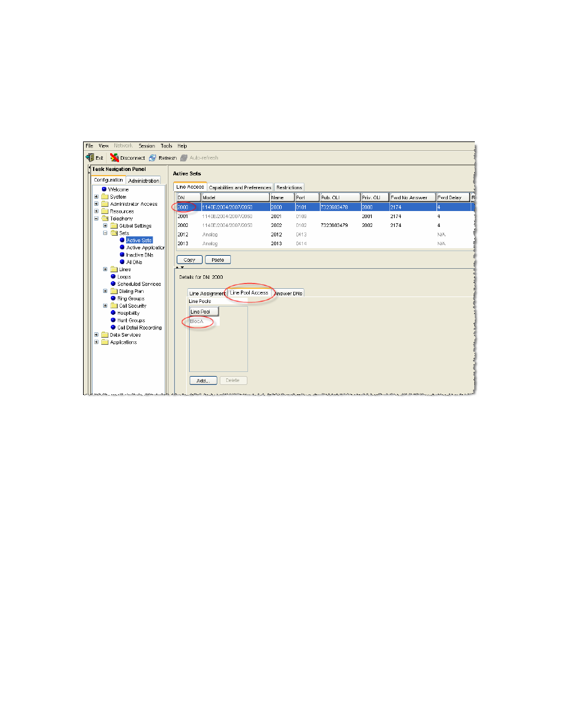Click the bullet icon beside Active Sets

coord(122,240)
